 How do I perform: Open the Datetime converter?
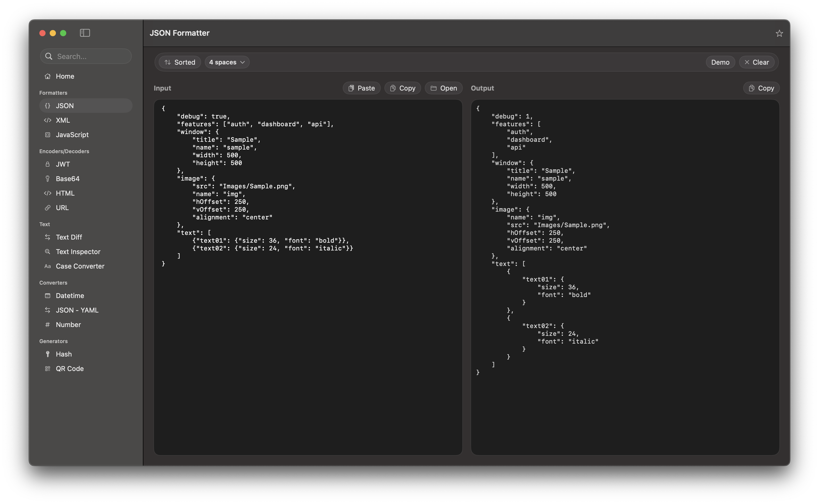coord(70,296)
